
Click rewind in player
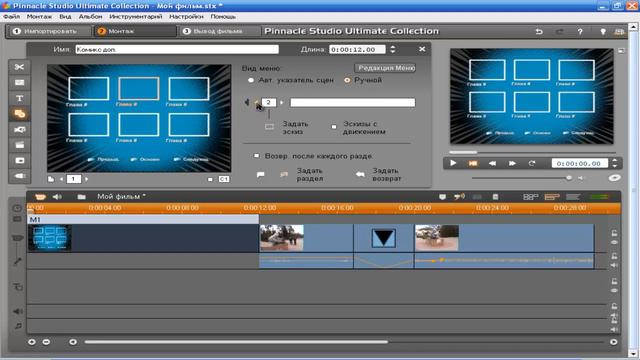[x=492, y=163]
